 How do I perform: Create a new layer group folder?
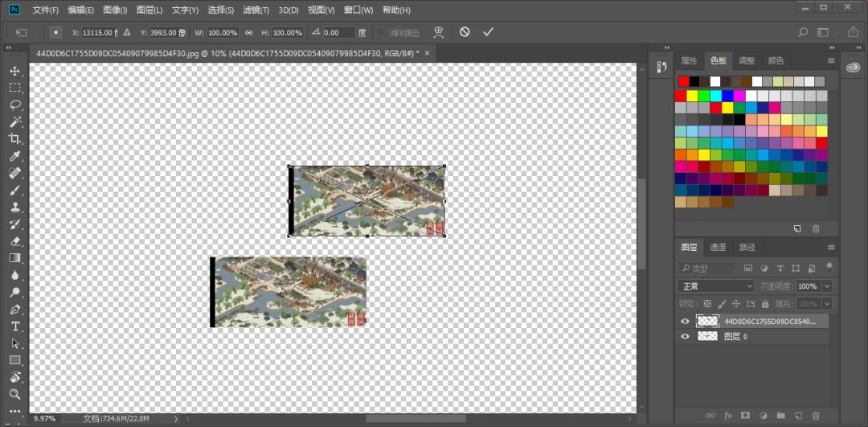pos(780,416)
